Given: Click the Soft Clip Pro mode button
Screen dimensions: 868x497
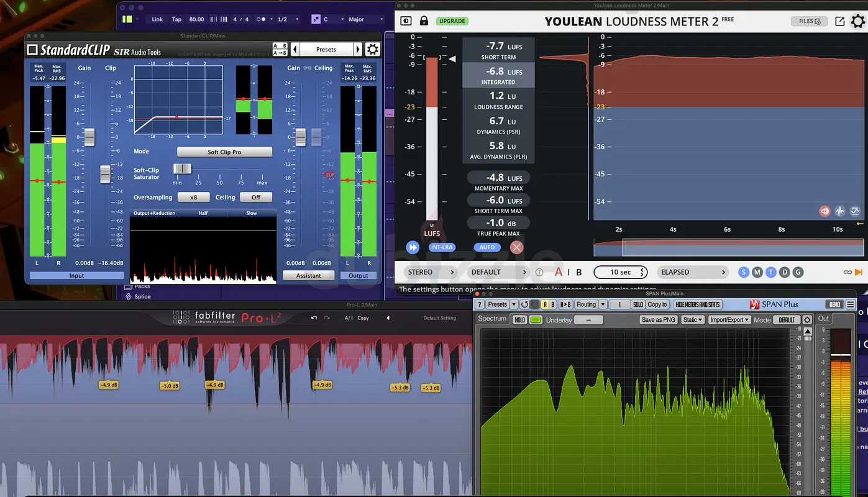Looking at the screenshot, I should (x=224, y=152).
